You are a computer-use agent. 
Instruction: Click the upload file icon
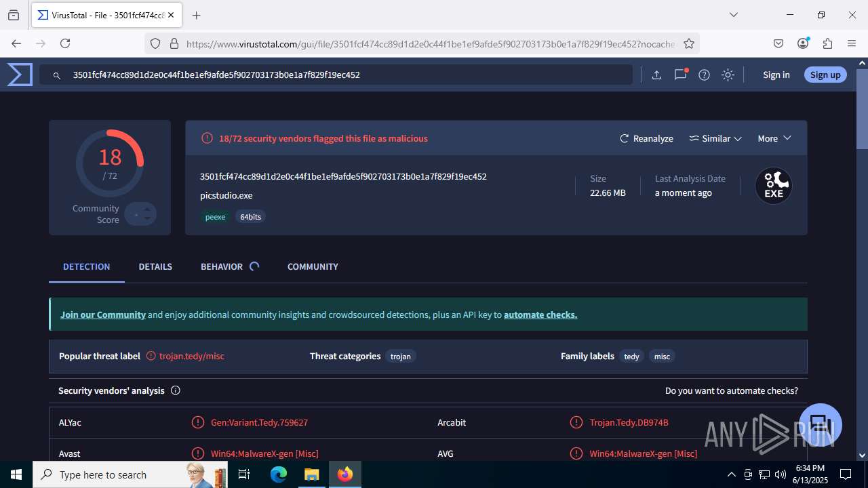[656, 75]
